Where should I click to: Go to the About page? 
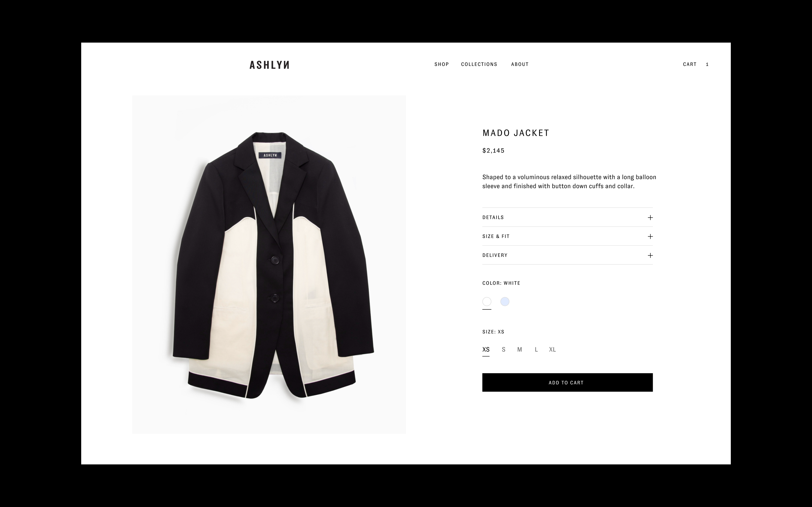(520, 65)
